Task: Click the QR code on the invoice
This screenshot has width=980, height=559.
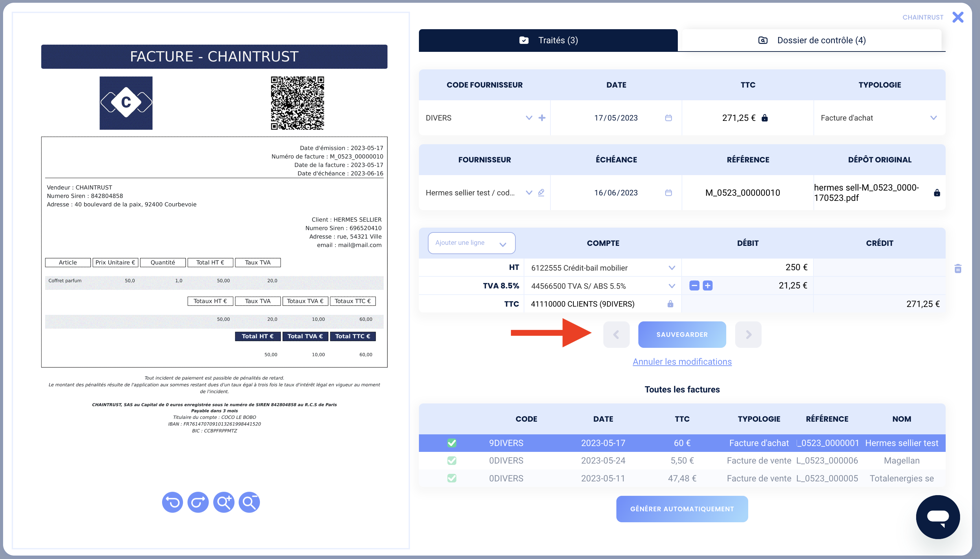Action: 297,103
